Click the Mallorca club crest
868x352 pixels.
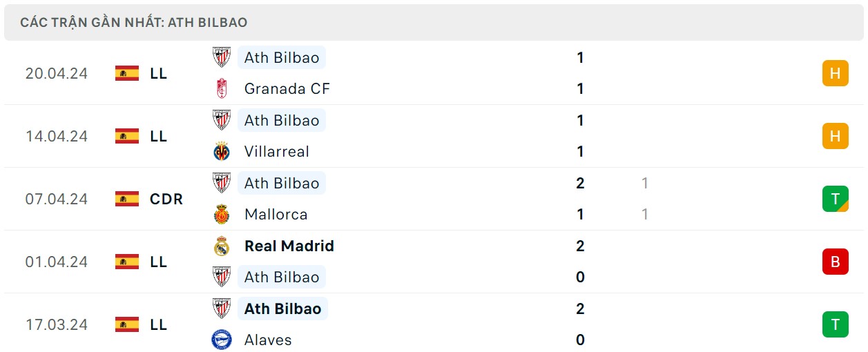(222, 214)
